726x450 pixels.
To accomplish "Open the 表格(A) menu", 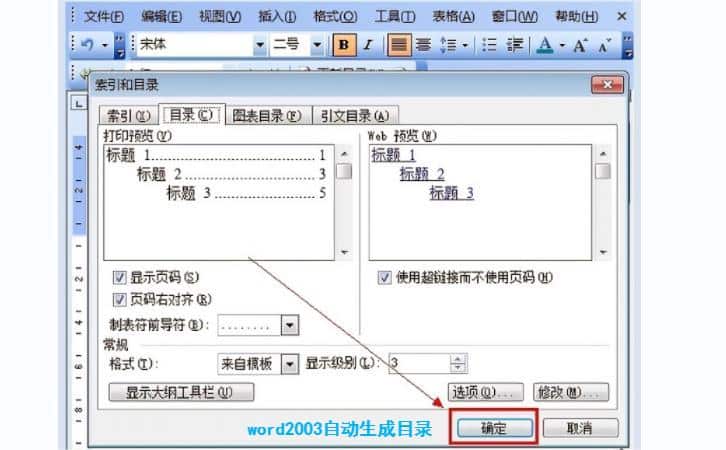I will [x=453, y=17].
